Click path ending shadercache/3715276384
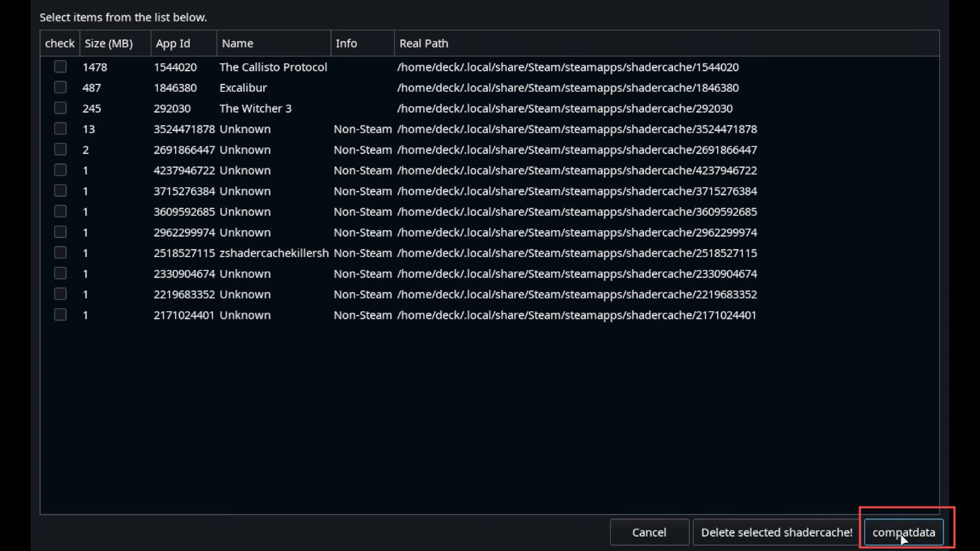Image resolution: width=980 pixels, height=551 pixels. pos(577,191)
